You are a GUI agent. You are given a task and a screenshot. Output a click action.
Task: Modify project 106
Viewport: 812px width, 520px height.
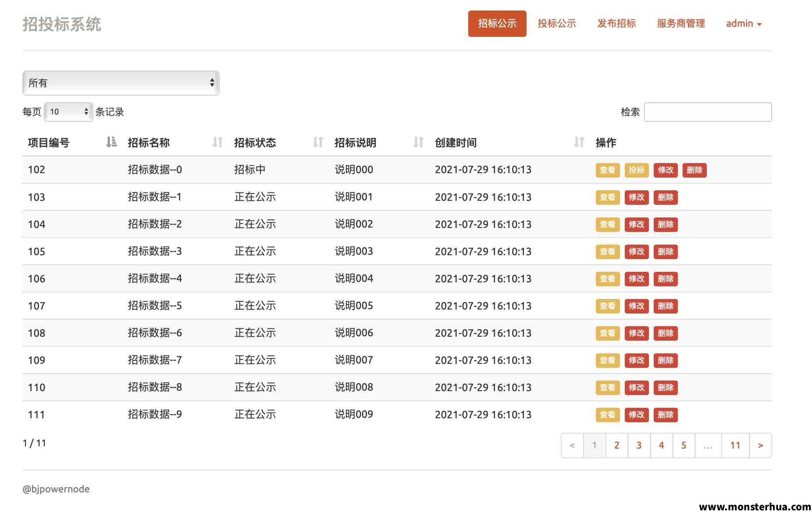point(636,279)
